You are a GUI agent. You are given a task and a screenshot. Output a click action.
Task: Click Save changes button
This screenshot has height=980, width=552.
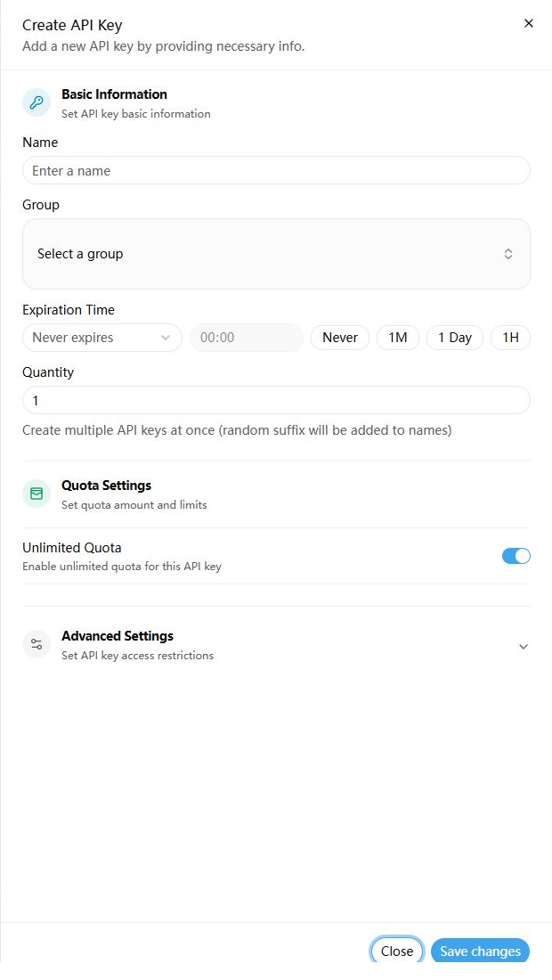tap(480, 951)
